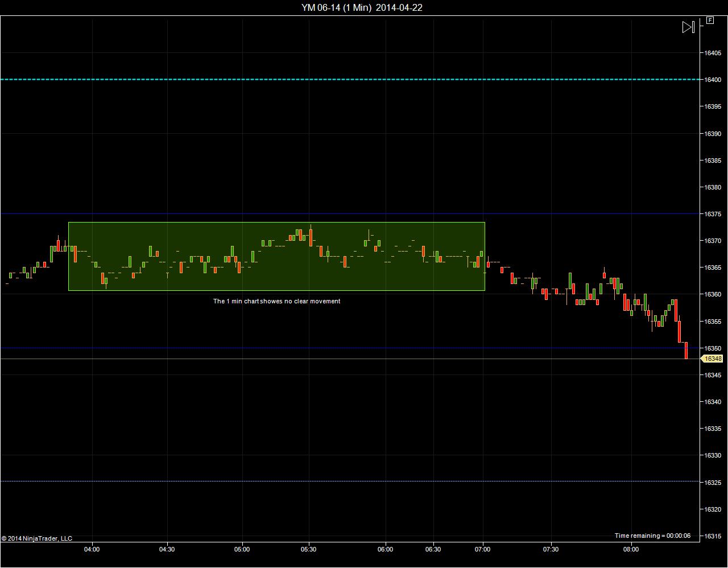Click the 16360 price axis label

pyautogui.click(x=713, y=294)
